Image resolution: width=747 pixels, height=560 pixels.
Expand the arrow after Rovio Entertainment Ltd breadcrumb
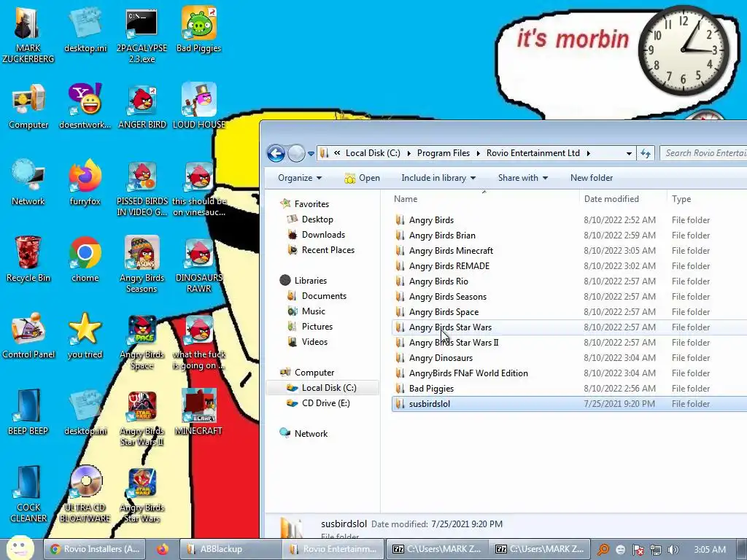[x=589, y=153]
